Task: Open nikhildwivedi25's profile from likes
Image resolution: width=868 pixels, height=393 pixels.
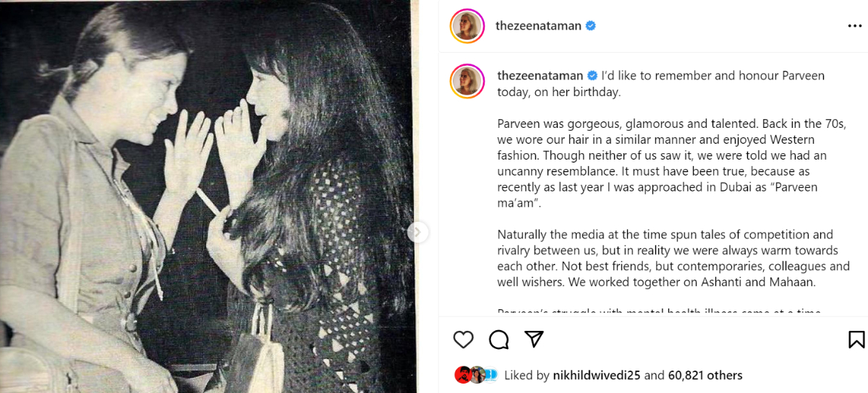Action: [596, 375]
